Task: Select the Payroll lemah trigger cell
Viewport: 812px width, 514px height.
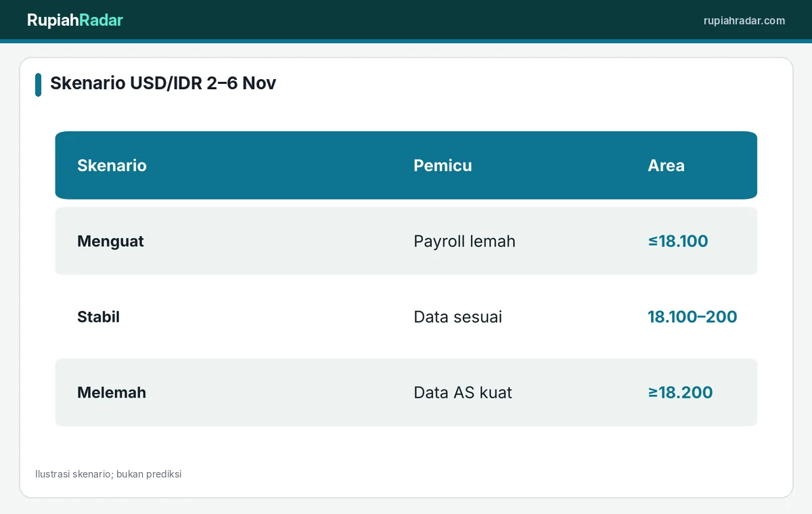Action: [x=464, y=241]
